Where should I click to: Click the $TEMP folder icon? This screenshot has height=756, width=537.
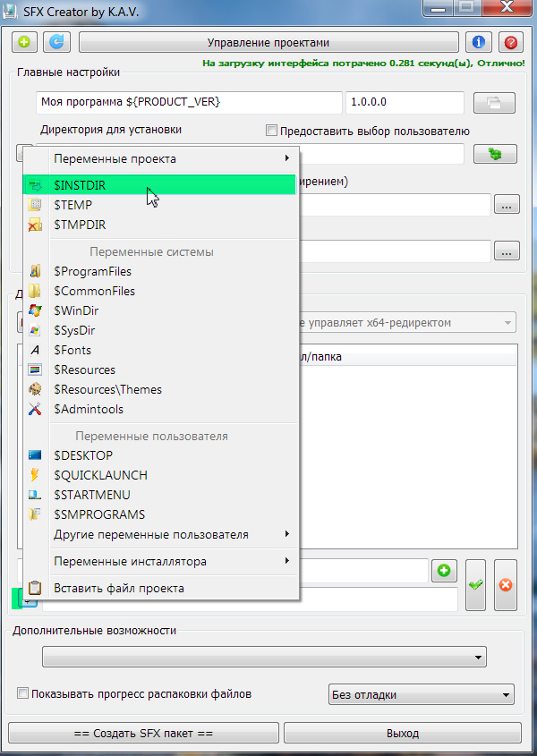(35, 205)
